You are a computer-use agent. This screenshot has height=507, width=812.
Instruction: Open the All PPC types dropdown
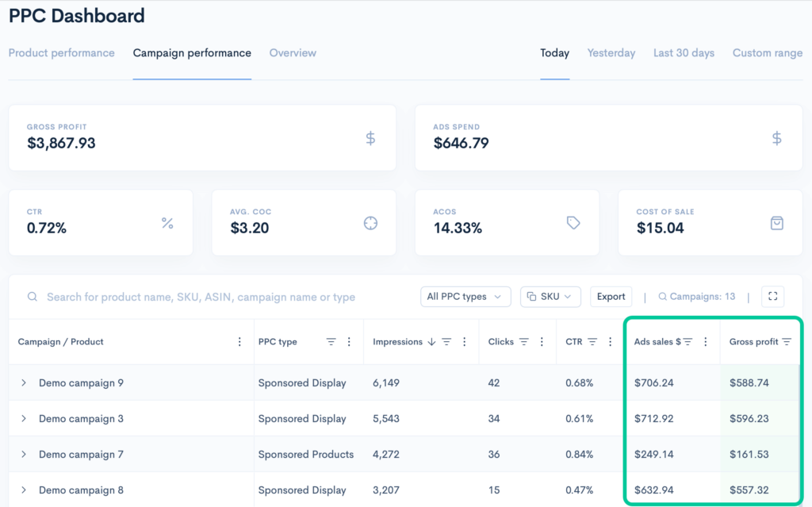coord(465,296)
